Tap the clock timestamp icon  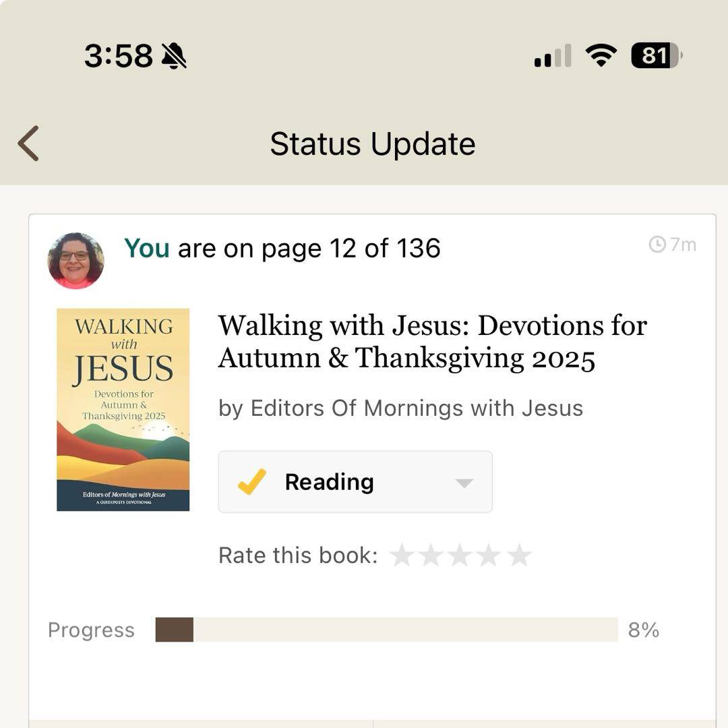point(657,244)
